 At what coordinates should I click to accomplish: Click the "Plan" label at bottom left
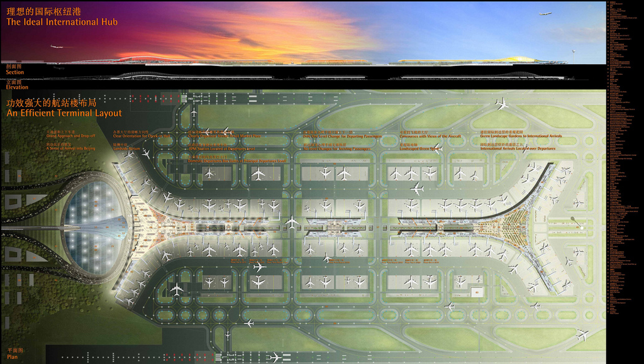(x=13, y=357)
